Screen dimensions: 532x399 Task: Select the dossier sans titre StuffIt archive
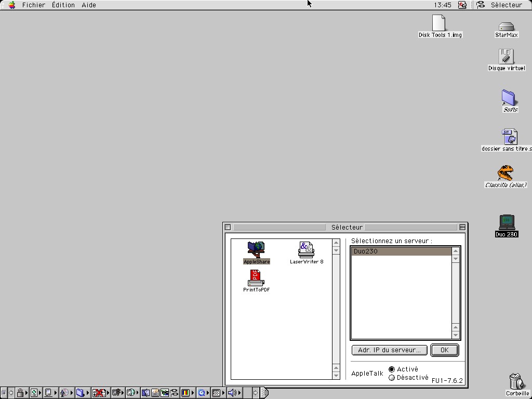coord(510,137)
